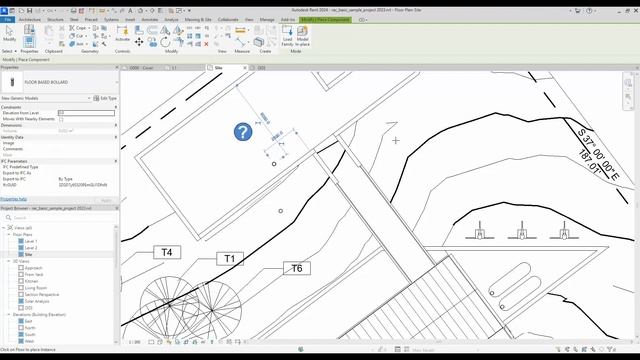This screenshot has height=360, width=640.
Task: Switch to the Manage ribbon tab
Action: [267, 20]
